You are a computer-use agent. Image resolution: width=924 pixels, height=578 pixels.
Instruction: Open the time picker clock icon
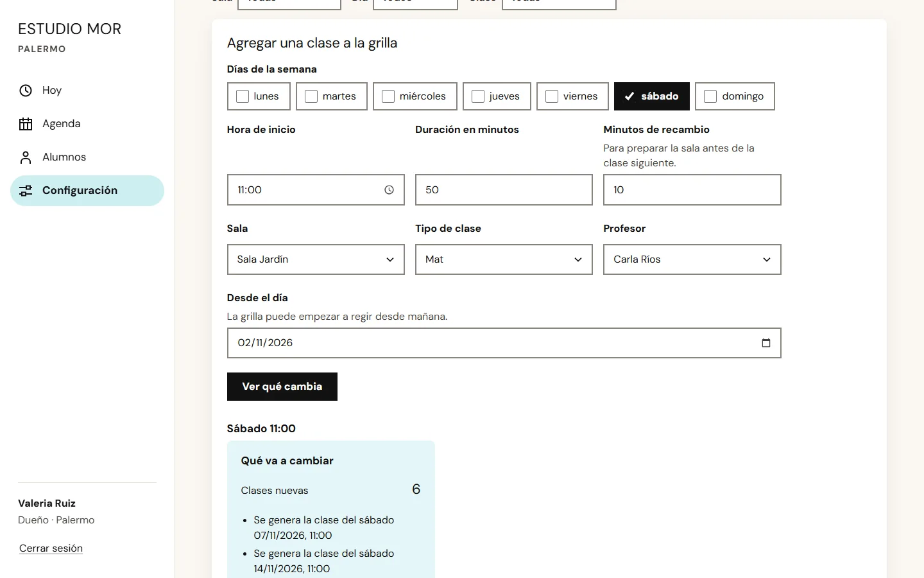point(389,190)
